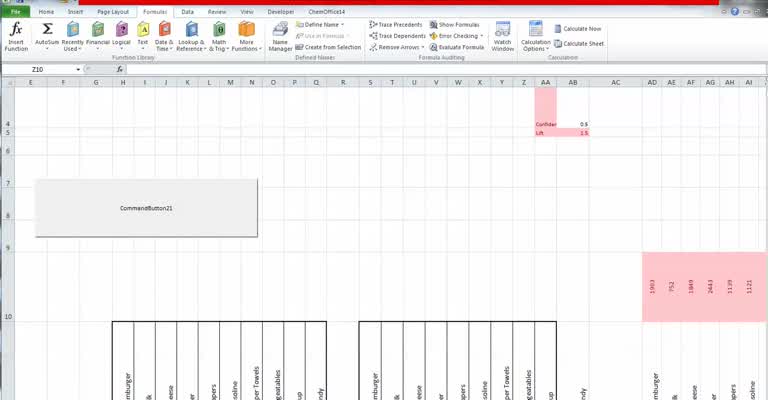Click Create from Selection
Viewport: 768px width, 400px height.
point(328,47)
